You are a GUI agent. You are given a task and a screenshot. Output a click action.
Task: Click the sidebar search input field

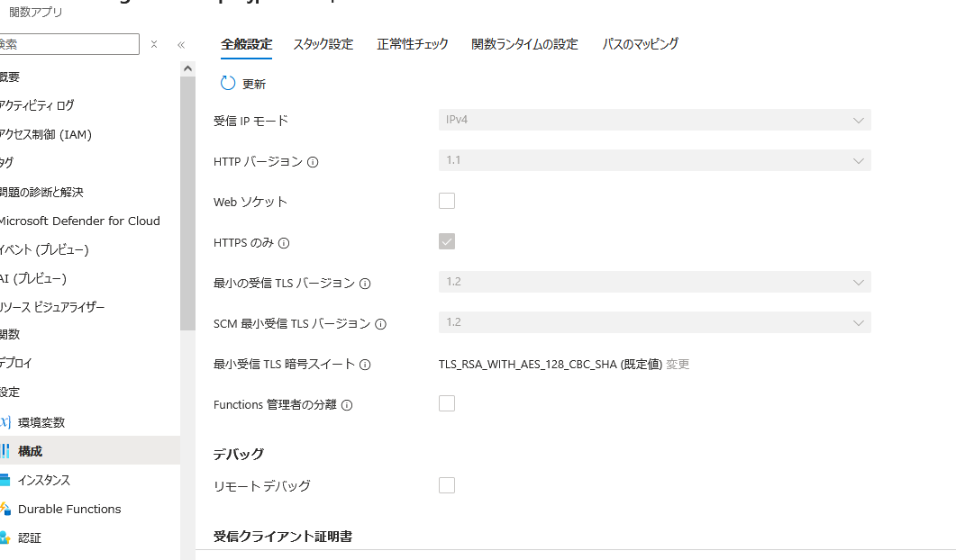point(68,44)
